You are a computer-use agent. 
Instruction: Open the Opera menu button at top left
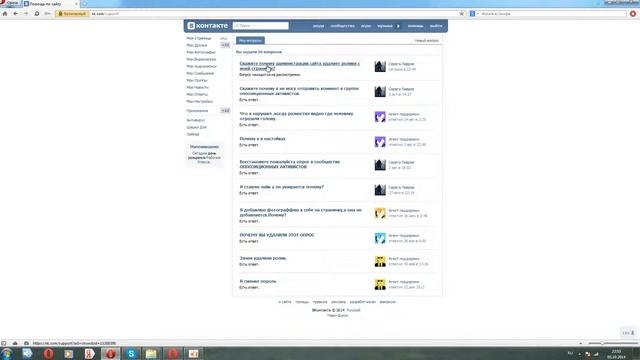point(10,3)
